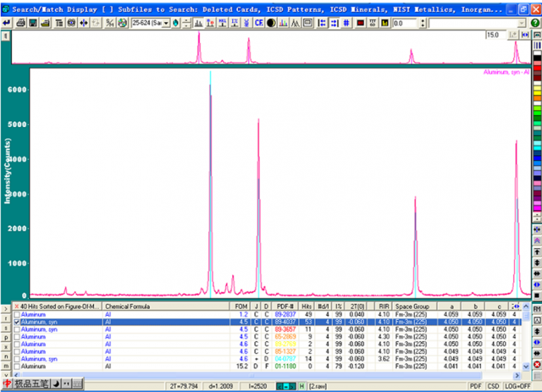Click the CF chemistry filter icon
The image size is (542, 392).
point(258,23)
